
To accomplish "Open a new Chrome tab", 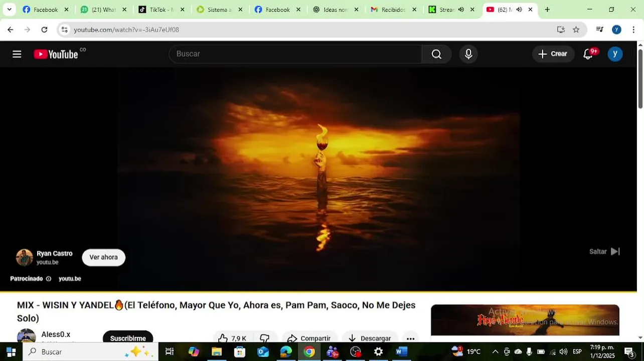I will pyautogui.click(x=547, y=10).
